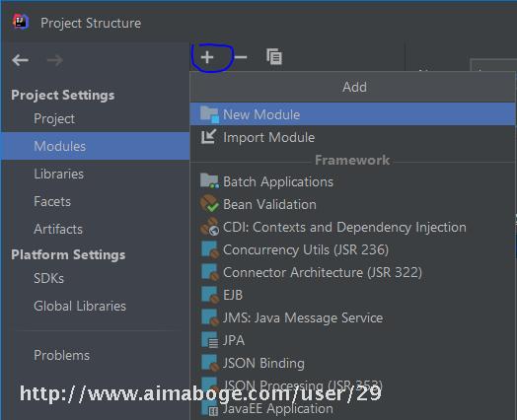Click the New Module folder icon
This screenshot has height=420, width=517.
click(210, 114)
